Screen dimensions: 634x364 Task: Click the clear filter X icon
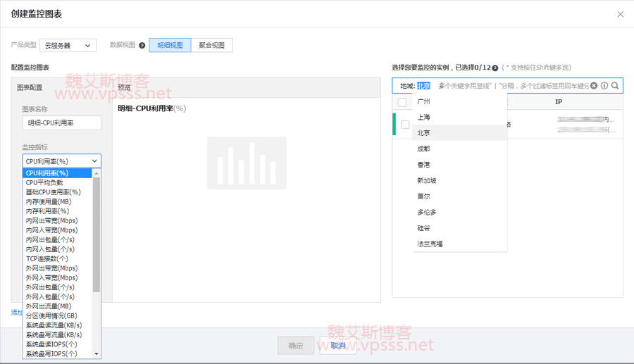(594, 86)
